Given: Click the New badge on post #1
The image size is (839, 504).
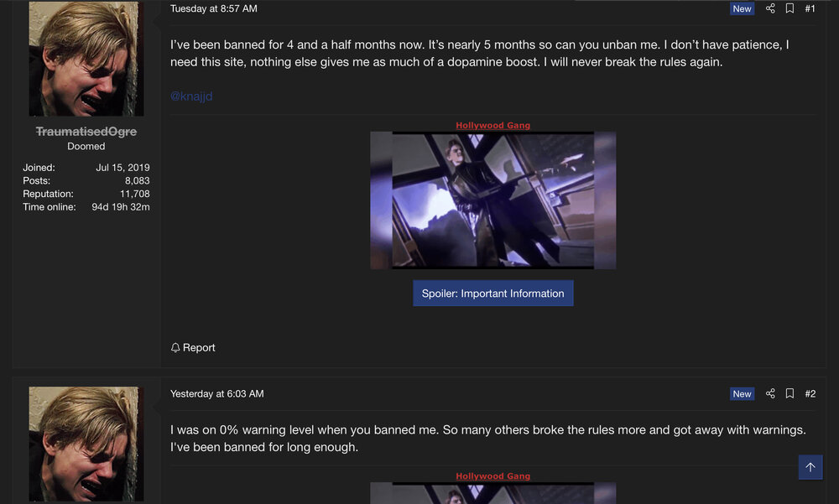Looking at the screenshot, I should [743, 8].
